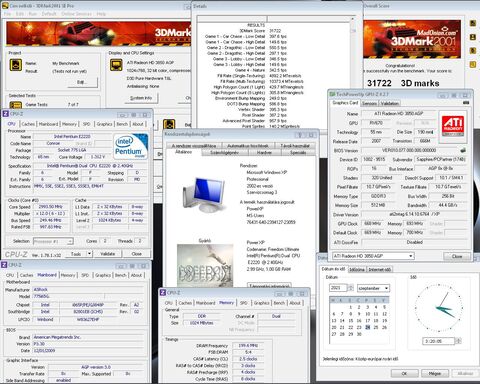The width and height of the screenshot is (480, 384).
Task: Open the Internet idő tab in date dialog
Action: coord(380,269)
